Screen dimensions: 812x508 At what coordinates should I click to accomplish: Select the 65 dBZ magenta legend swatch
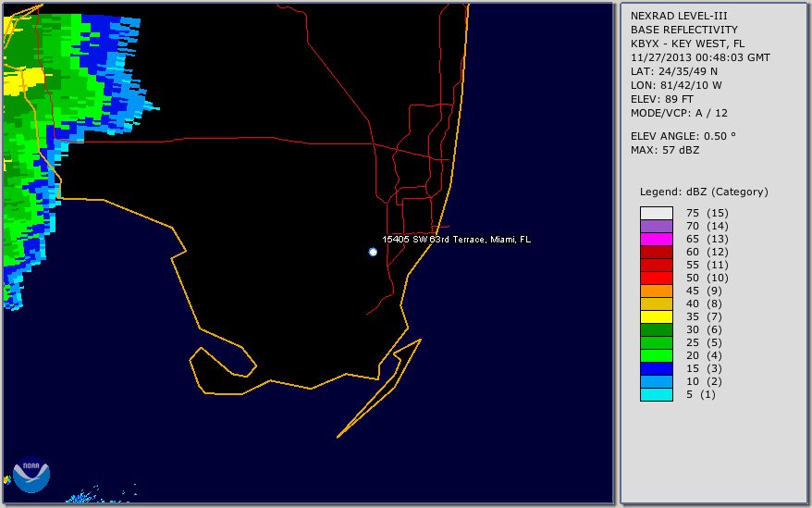click(657, 239)
